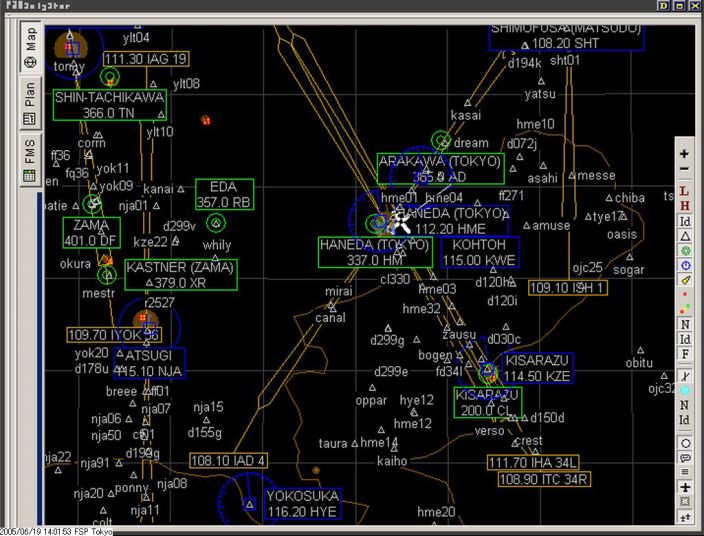Click the N button below the cyan dot
The image size is (704, 536).
coord(685,405)
